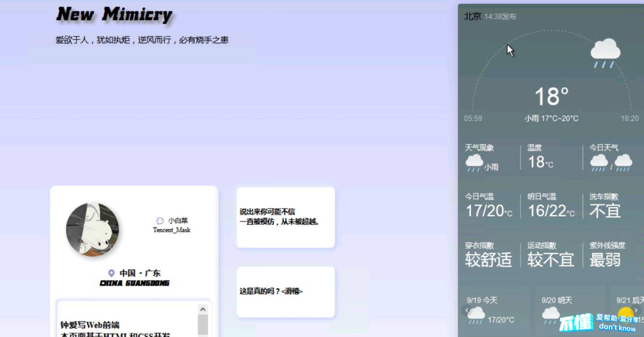
Task: Click the 最弱 value under 紫外线强度
Action: point(605,260)
